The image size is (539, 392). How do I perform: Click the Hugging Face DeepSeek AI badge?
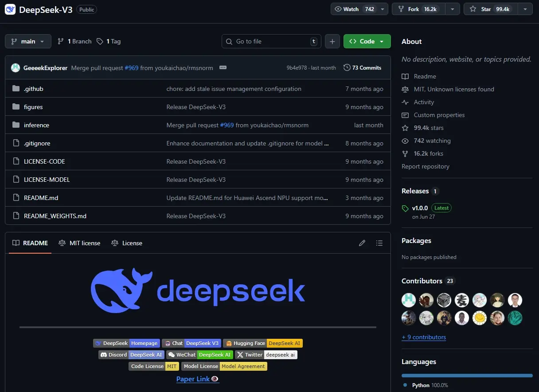click(x=263, y=343)
